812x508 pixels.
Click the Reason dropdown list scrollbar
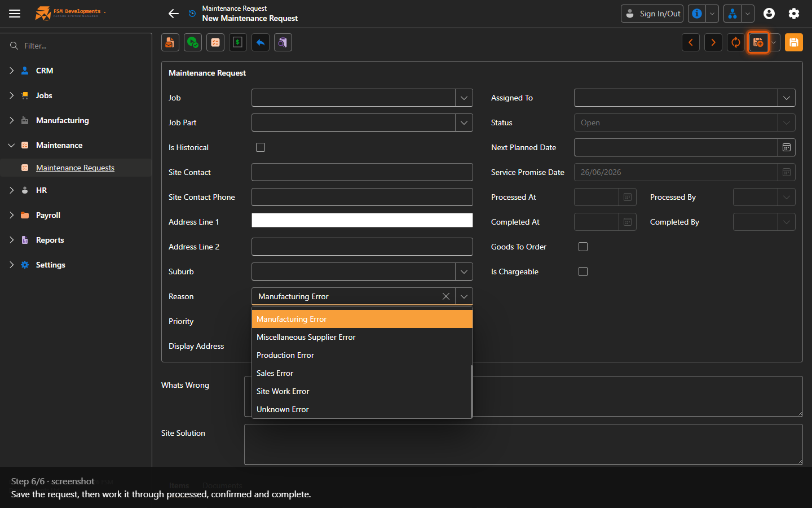click(x=471, y=391)
